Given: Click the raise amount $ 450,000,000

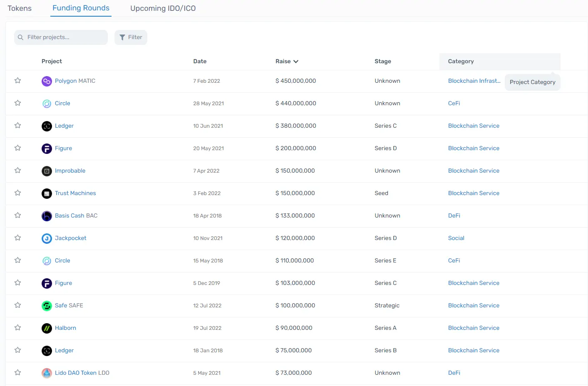Looking at the screenshot, I should point(295,81).
